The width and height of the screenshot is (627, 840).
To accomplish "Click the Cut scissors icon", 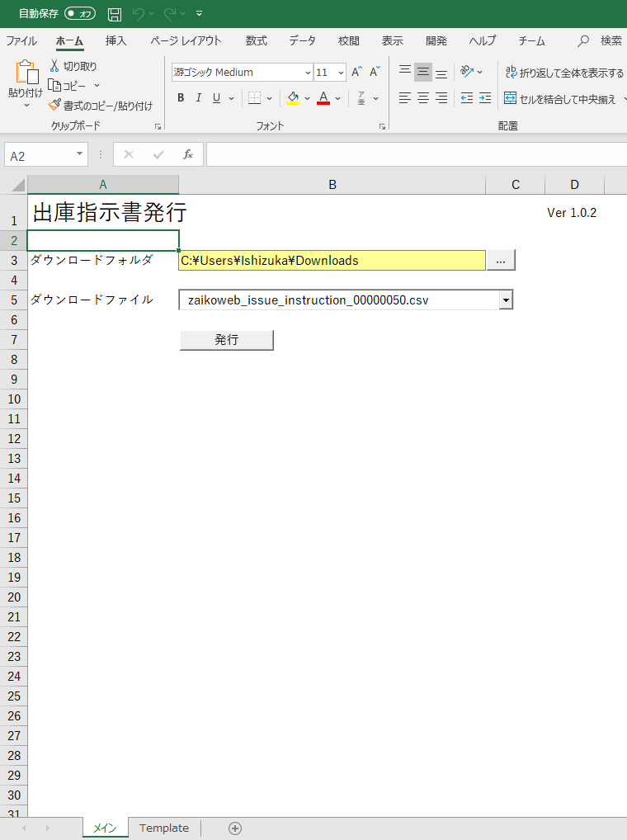I will click(x=54, y=66).
